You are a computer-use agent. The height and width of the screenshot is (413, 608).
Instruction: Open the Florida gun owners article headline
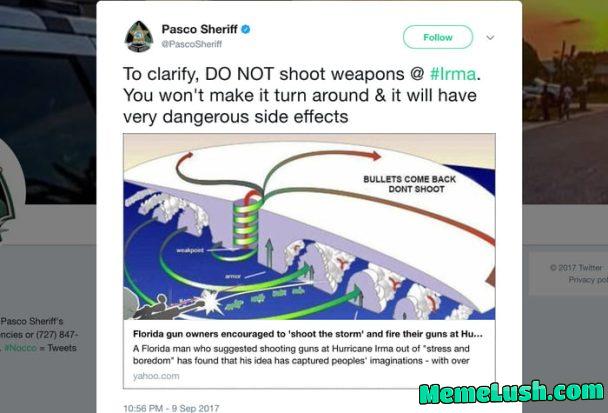(307, 334)
